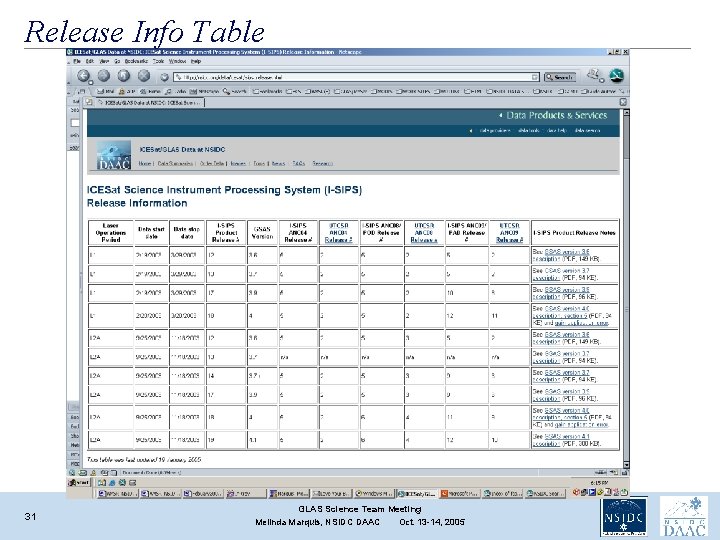The width and height of the screenshot is (720, 540).
Task: Open the URL history dropdown in the address bar
Action: click(535, 77)
